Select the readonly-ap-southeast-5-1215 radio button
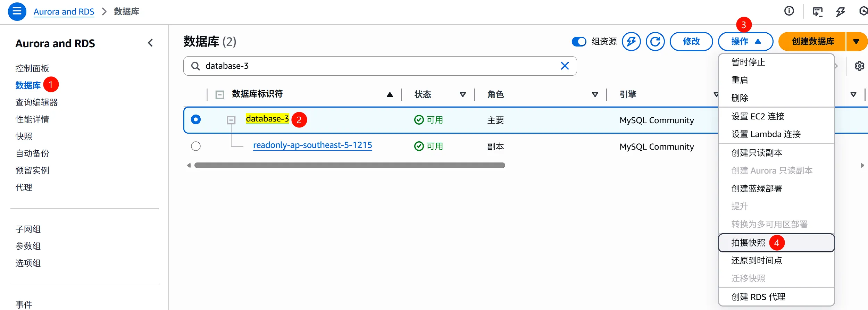Screen dimensions: 868x310 (196, 146)
